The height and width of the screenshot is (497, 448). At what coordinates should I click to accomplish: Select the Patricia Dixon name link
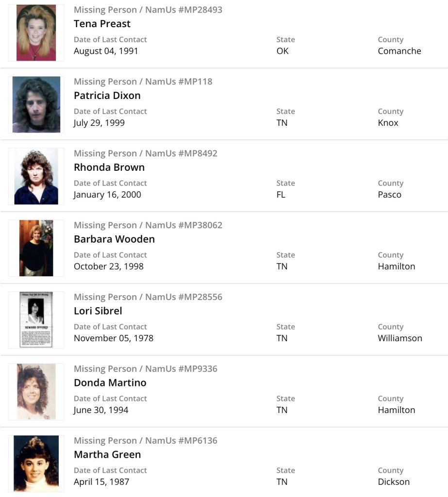107,96
